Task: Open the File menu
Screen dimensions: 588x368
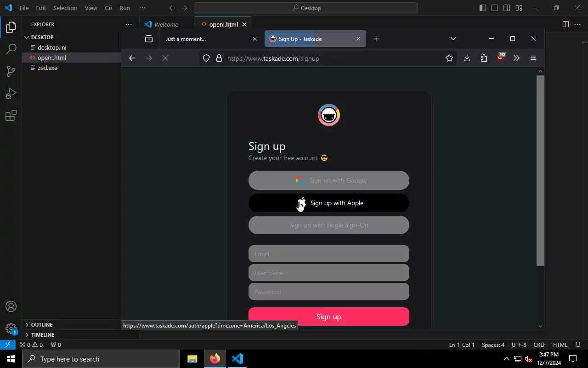Action: pos(24,8)
